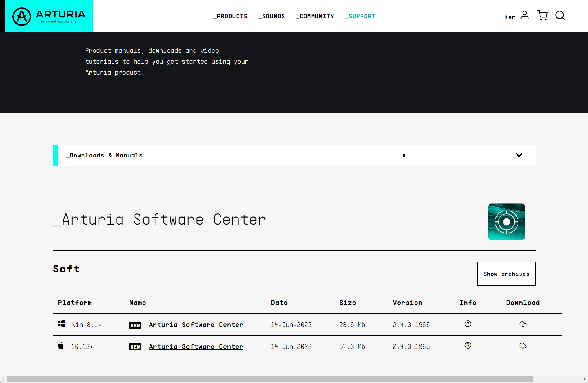Click the '10.13+' platform text
Screen dimensions: 588x383
coord(82,346)
